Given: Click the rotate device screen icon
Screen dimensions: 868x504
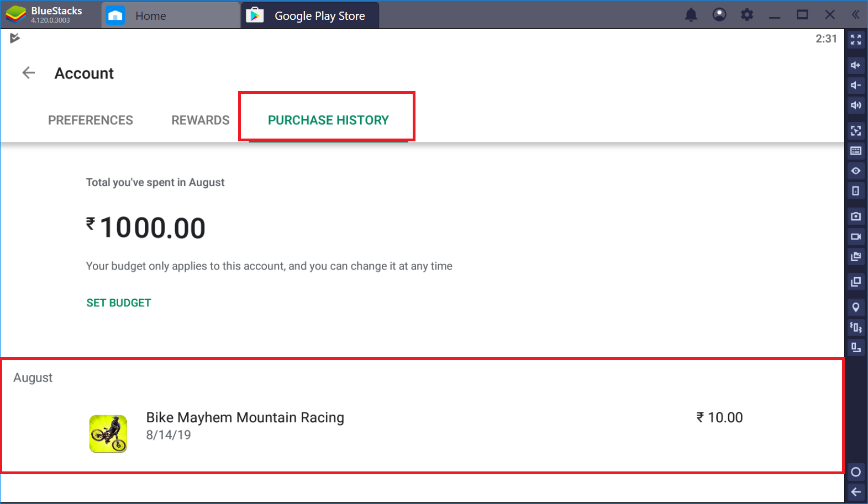Looking at the screenshot, I should (856, 191).
